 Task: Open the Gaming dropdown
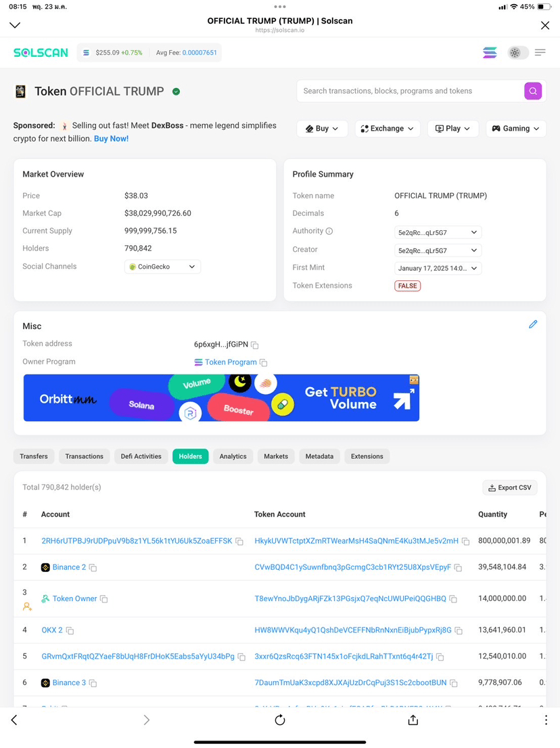515,129
